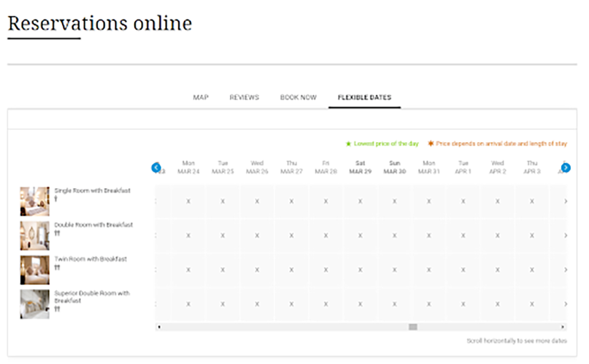The width and height of the screenshot is (589, 364).
Task: Click the Sun Mar 30 column header
Action: pos(395,167)
